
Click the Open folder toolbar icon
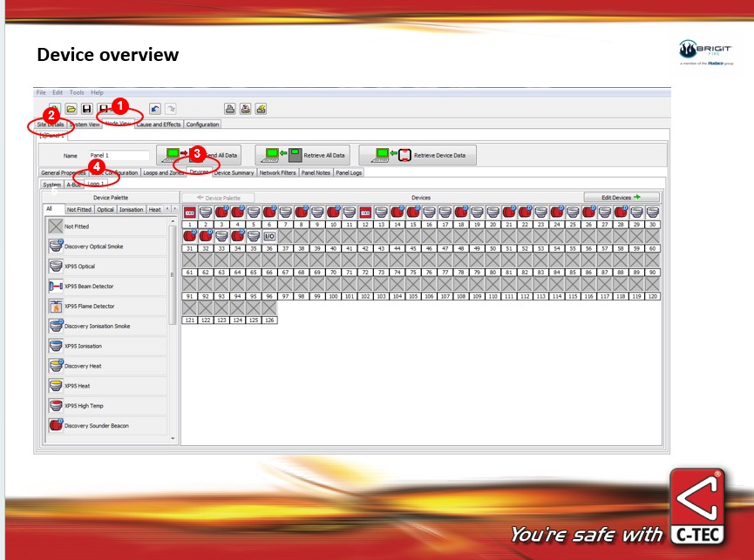(x=71, y=108)
